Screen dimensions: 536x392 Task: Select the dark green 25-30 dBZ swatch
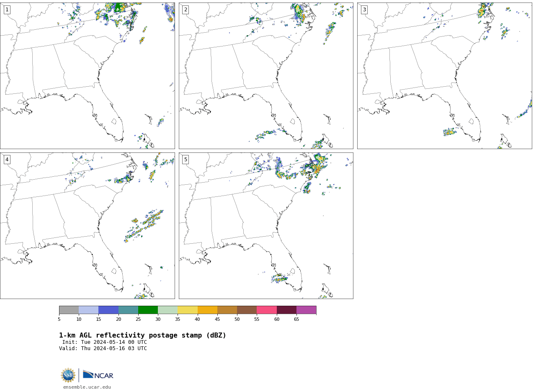coord(148,310)
